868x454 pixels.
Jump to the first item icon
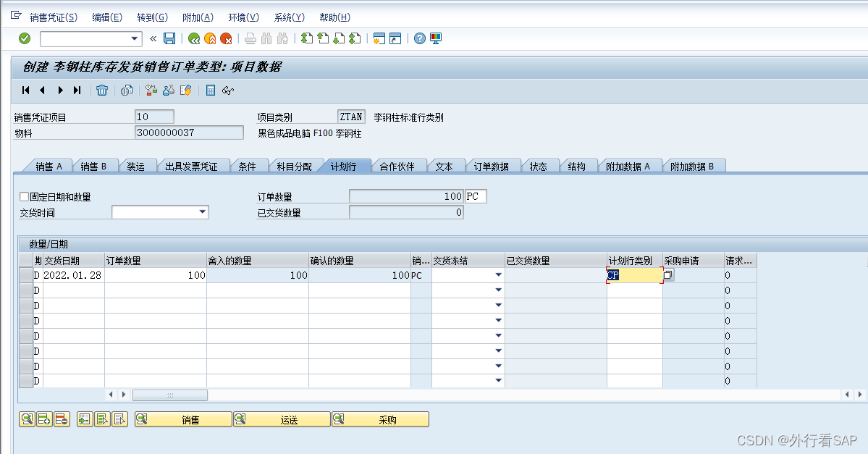pyautogui.click(x=25, y=91)
